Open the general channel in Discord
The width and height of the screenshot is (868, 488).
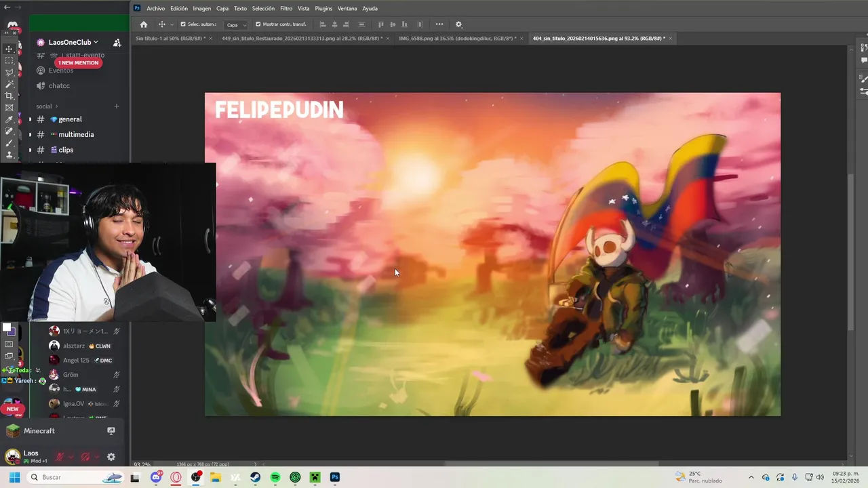pyautogui.click(x=70, y=119)
